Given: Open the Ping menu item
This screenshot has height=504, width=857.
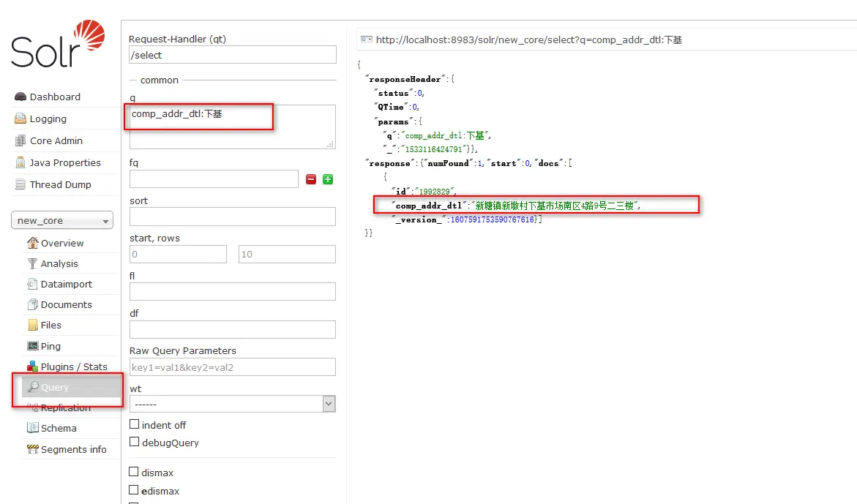Looking at the screenshot, I should tap(50, 346).
